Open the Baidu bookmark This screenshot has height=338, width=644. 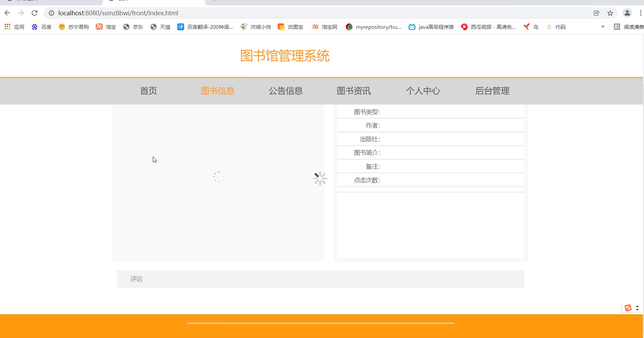(x=41, y=27)
